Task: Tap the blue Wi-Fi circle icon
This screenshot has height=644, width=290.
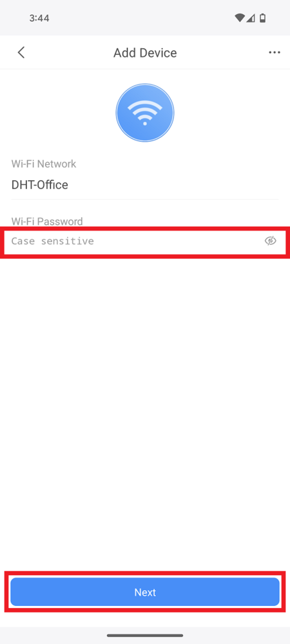Action: (x=145, y=113)
